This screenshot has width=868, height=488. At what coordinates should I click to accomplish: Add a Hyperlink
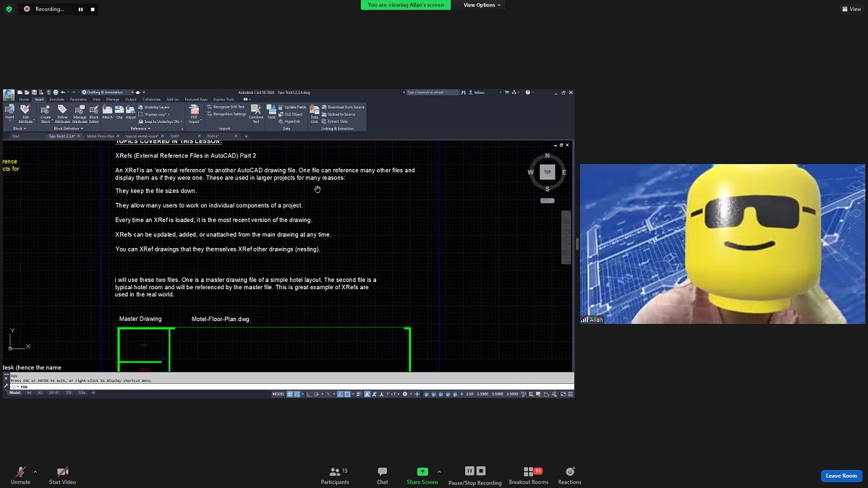point(289,121)
